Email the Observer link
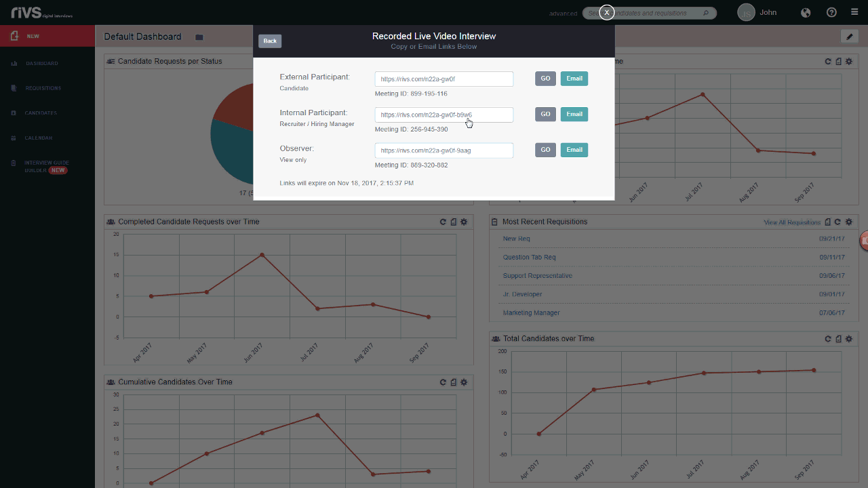Image resolution: width=868 pixels, height=488 pixels. (574, 150)
